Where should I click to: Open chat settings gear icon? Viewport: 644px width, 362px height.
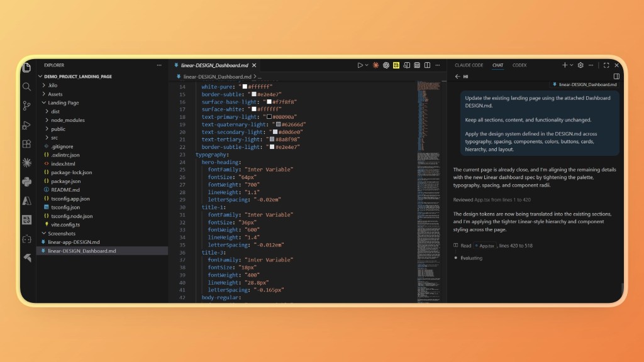click(580, 65)
